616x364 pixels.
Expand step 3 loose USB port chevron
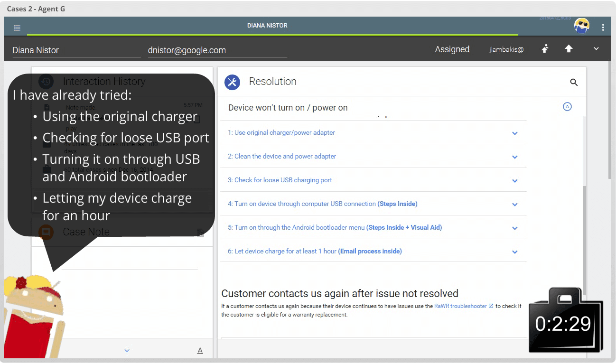pyautogui.click(x=515, y=181)
